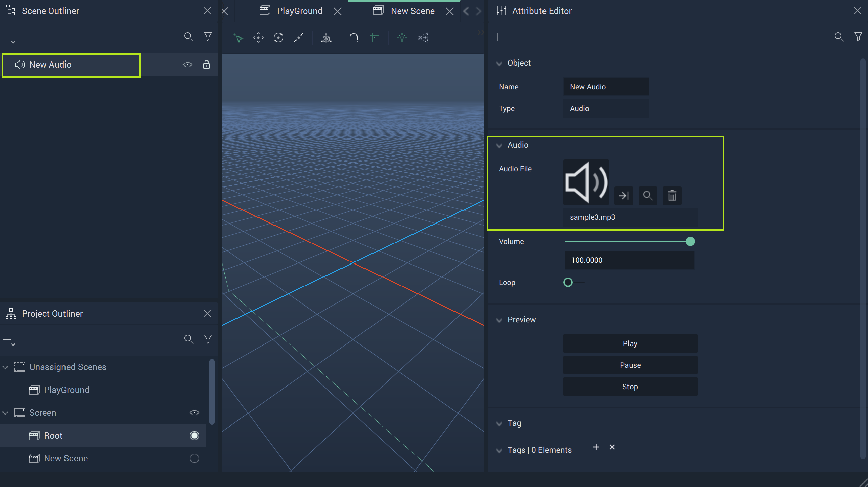
Task: Toggle visibility of New Audio
Action: coord(188,65)
